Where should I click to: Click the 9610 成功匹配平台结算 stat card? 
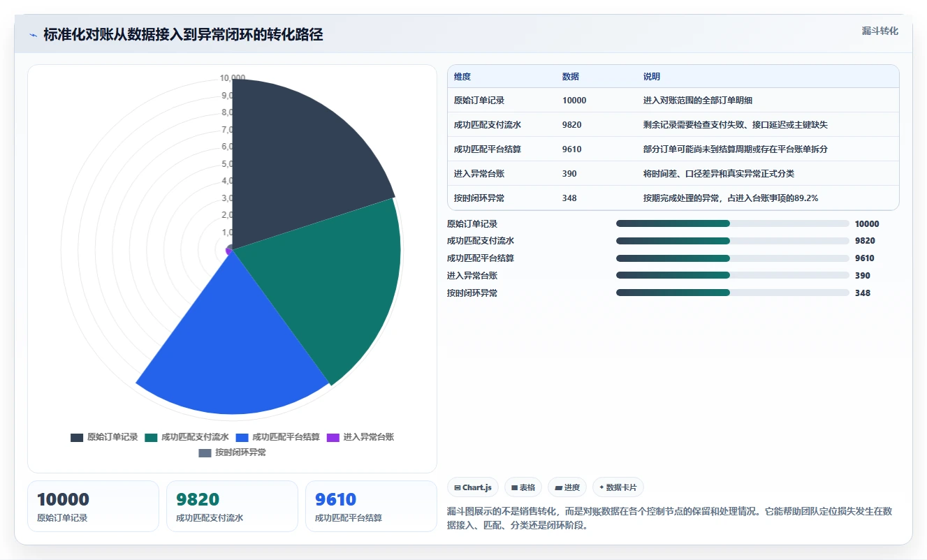371,506
